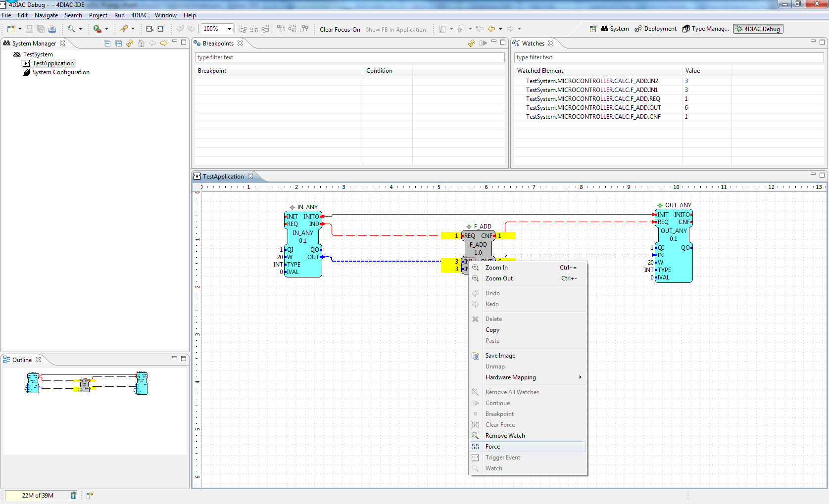Click the Print icon in toolbar

point(52,29)
